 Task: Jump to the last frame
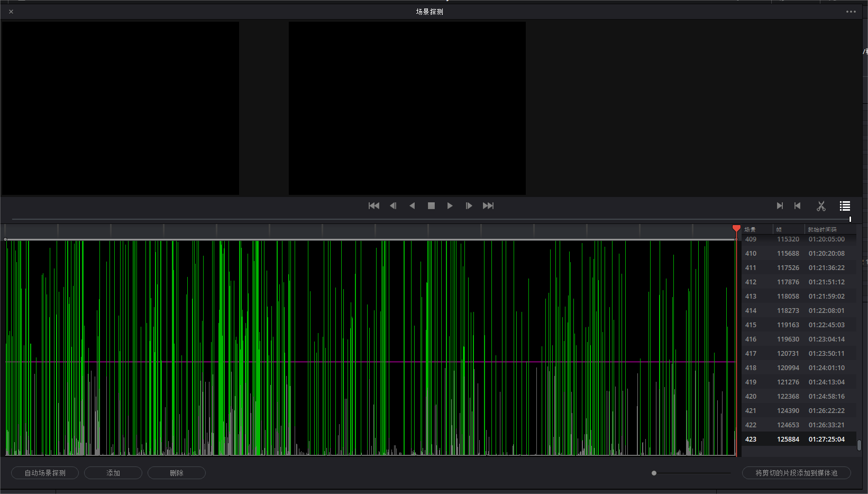point(488,206)
